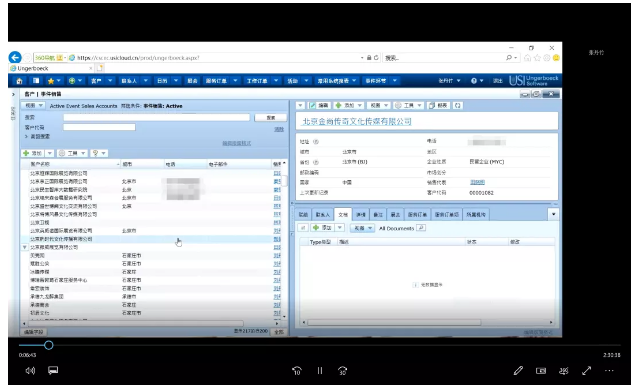Screen dimensions: 636x388
Task: Click the search button next to search field
Action: 271,118
